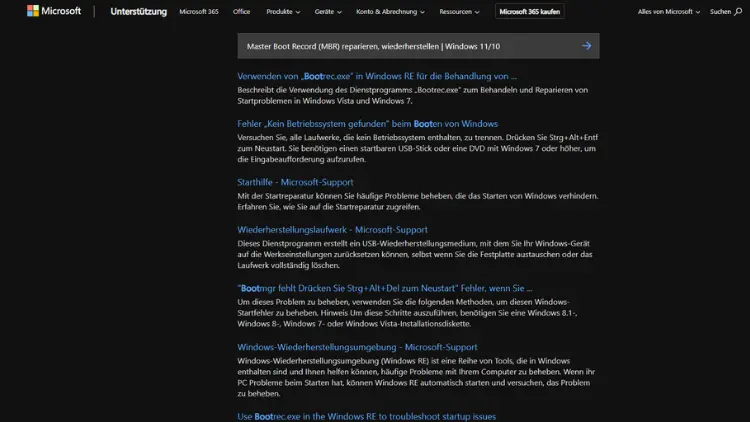Click the Suchen label in header
This screenshot has width=750, height=422.
click(720, 11)
